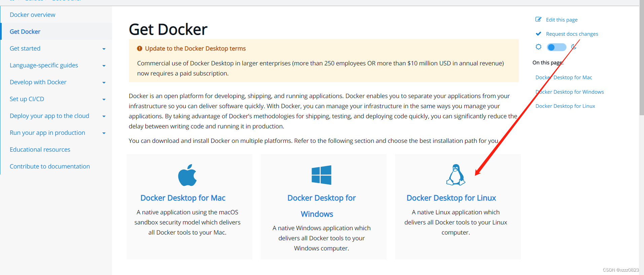Click the Windows card description text
Viewport: 644px width, 275px height.
(321, 238)
